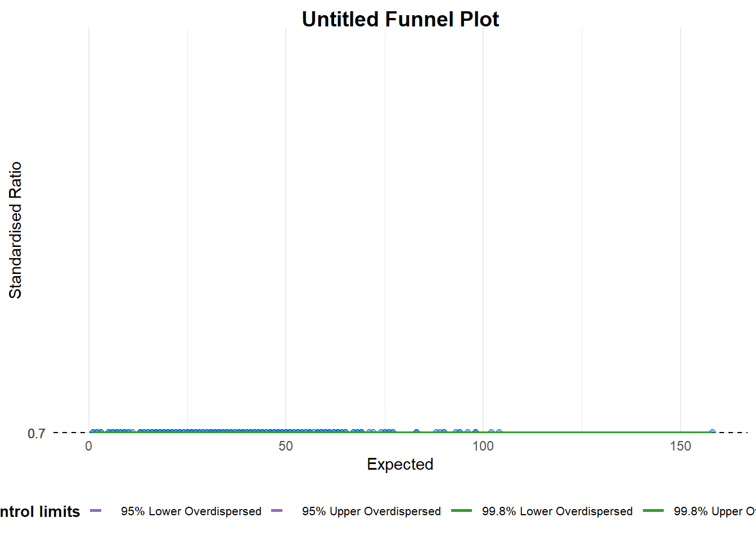Click the 100 tick on the x-axis

(x=483, y=446)
